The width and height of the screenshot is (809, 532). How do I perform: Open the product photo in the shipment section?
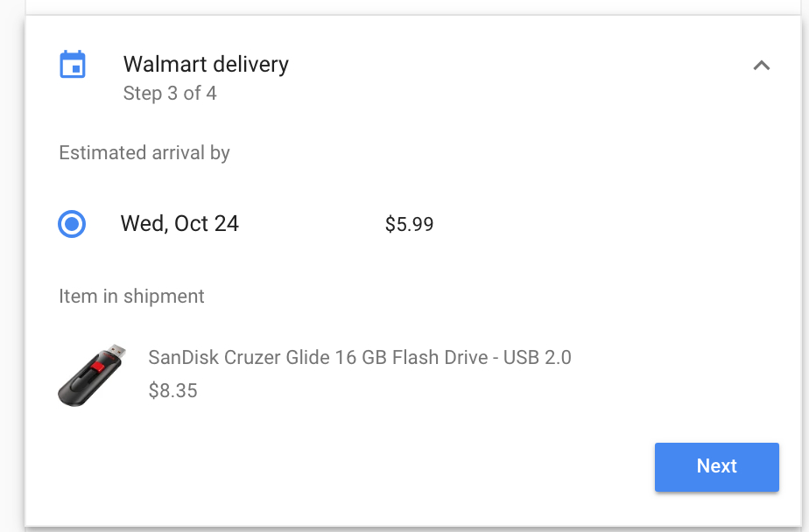click(x=90, y=374)
